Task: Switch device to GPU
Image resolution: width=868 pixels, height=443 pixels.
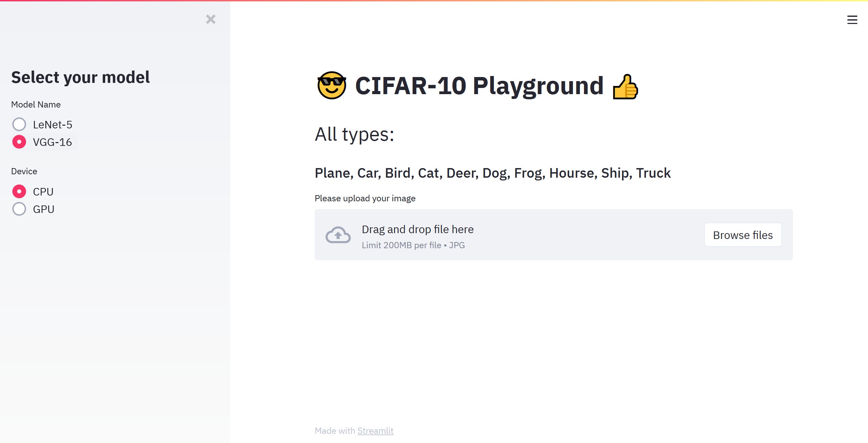Action: (x=19, y=209)
